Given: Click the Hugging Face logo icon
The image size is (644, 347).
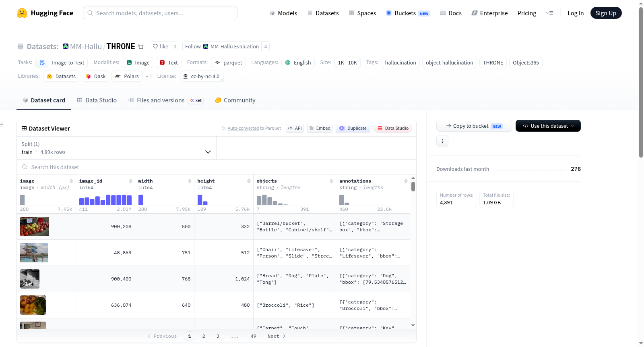Looking at the screenshot, I should pyautogui.click(x=22, y=13).
